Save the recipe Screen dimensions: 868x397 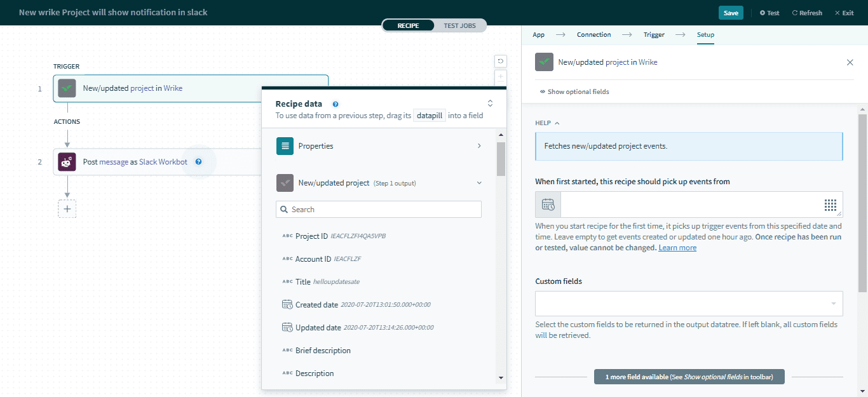tap(731, 13)
